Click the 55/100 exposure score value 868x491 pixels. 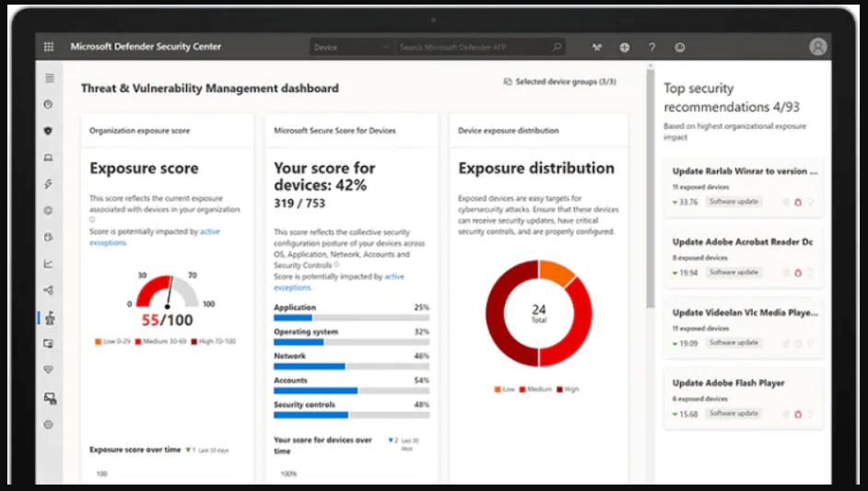(x=167, y=320)
